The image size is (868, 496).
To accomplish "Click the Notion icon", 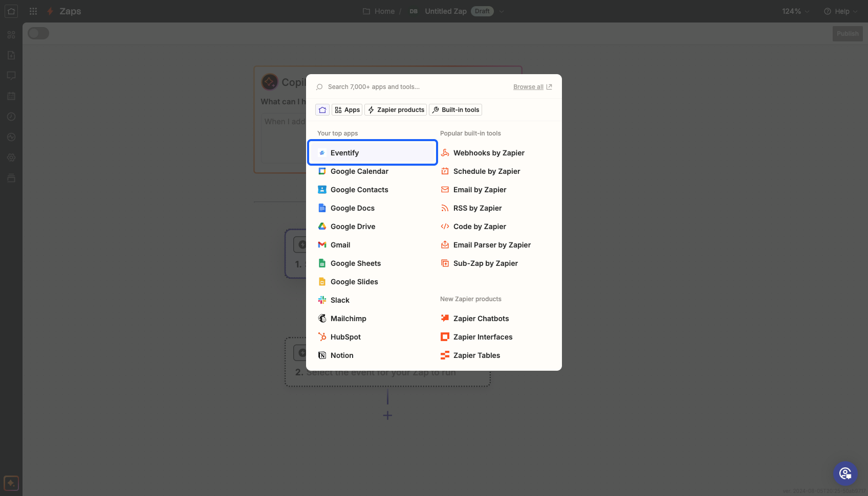I will tap(322, 355).
